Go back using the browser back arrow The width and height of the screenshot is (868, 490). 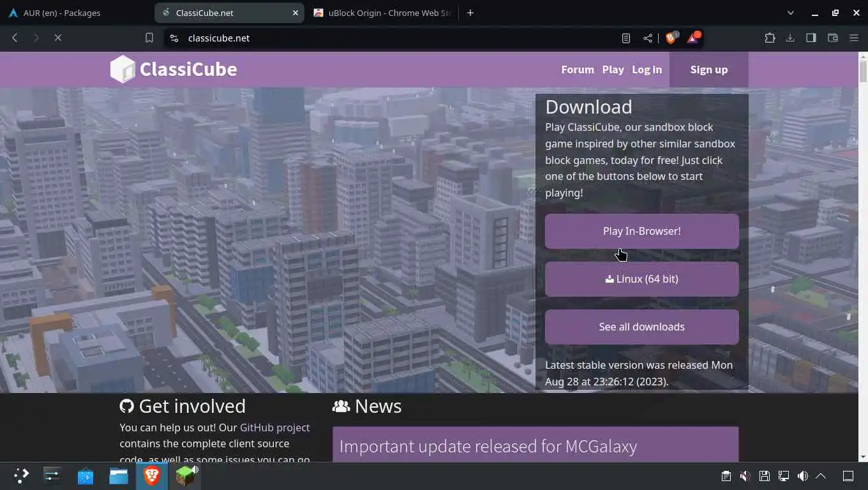(15, 38)
